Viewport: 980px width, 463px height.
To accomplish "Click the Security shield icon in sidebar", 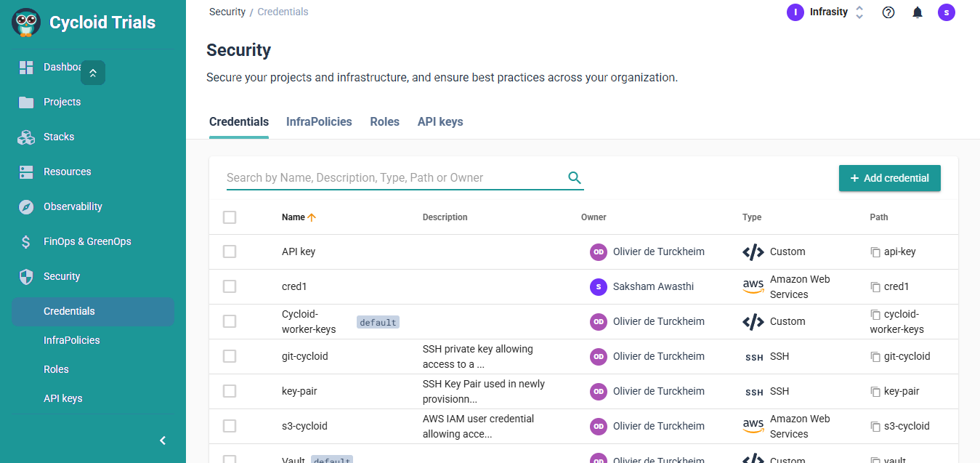I will click(26, 277).
